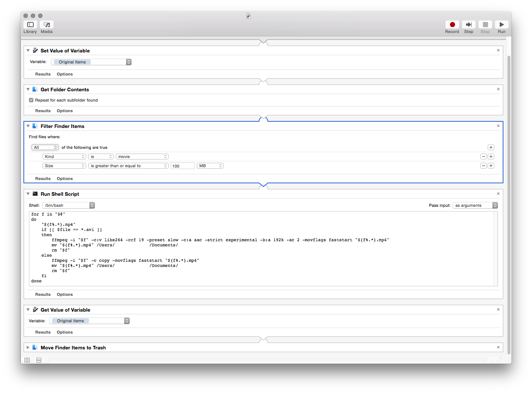Screen dimensions: 532x393
Task: Remove the Get Folder Contents action
Action: pyautogui.click(x=498, y=89)
